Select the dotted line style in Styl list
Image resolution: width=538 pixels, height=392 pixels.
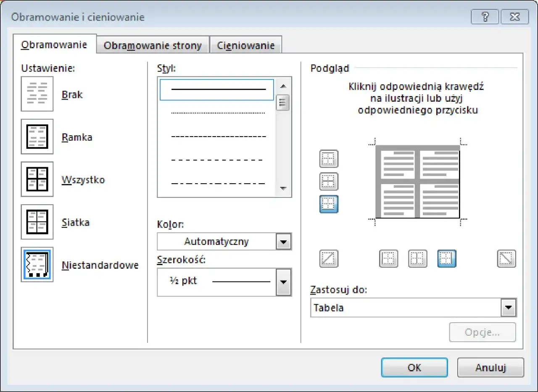click(x=218, y=113)
